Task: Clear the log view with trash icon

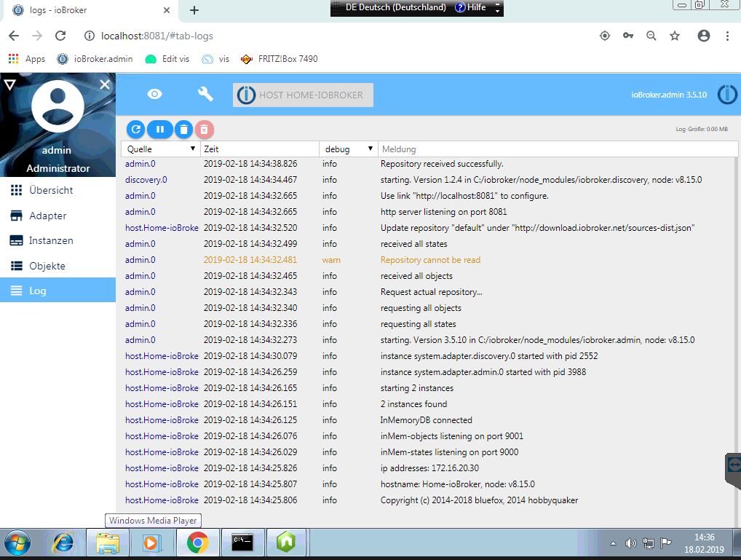Action: coord(184,129)
